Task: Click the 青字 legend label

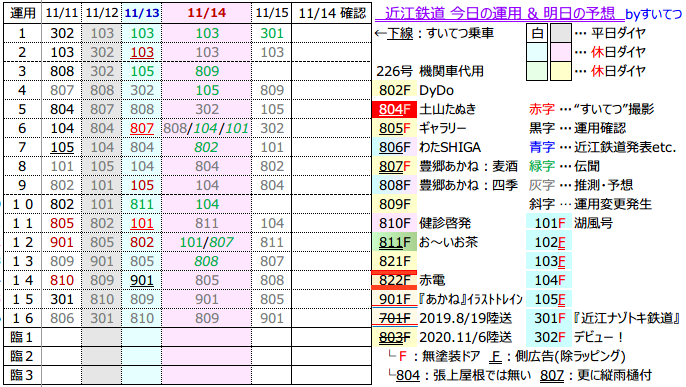Action: (542, 147)
